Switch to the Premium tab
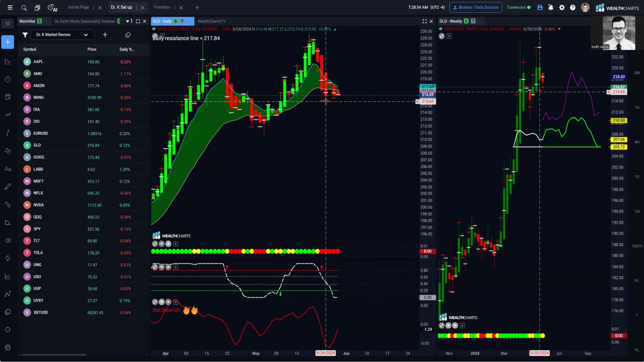Viewport: 644px width, 362px height. (x=162, y=7)
